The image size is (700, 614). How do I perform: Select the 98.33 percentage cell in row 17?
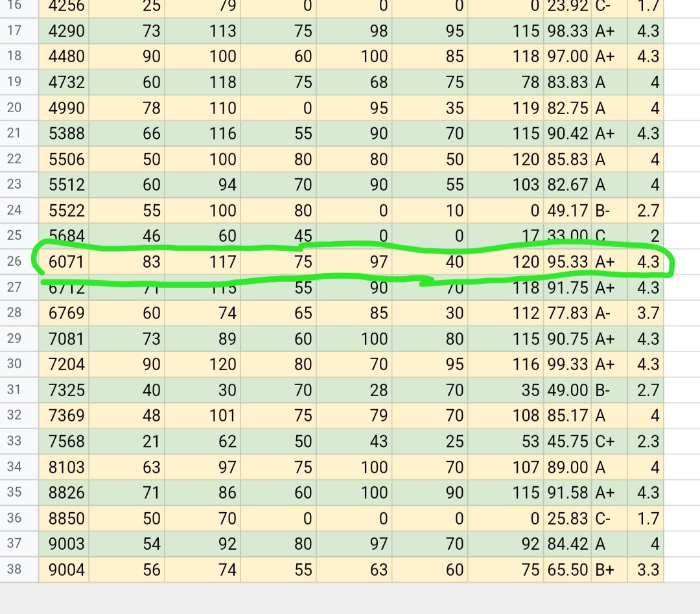pyautogui.click(x=568, y=31)
